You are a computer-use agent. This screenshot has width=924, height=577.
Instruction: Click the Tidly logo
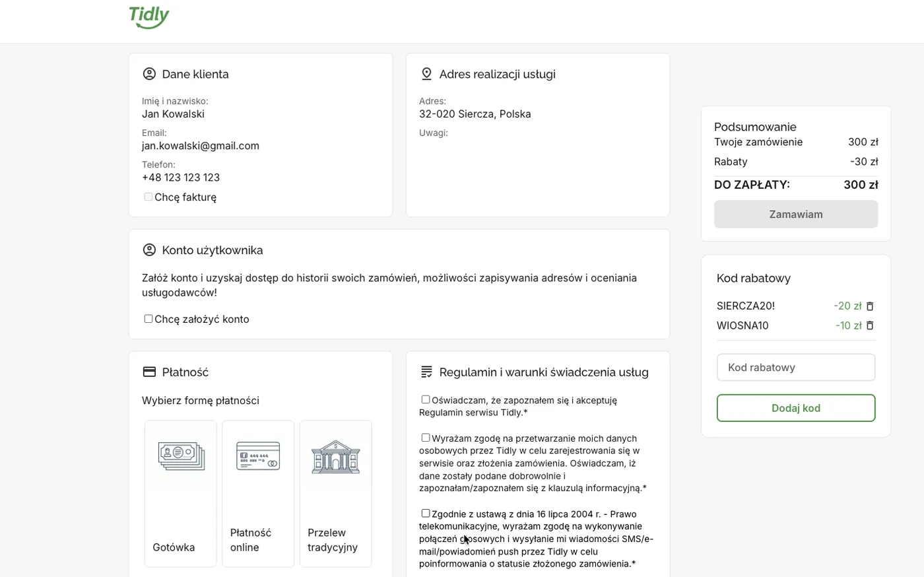(x=149, y=17)
